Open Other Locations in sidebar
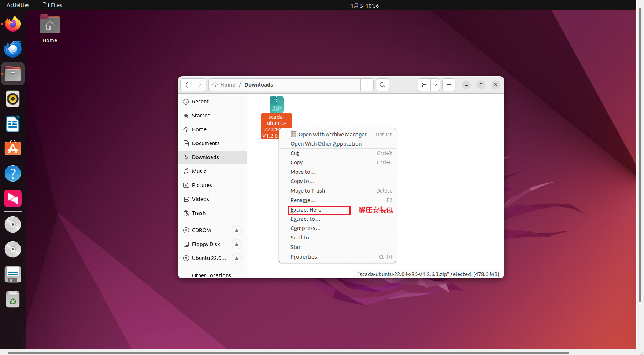The image size is (644, 355). (x=211, y=275)
